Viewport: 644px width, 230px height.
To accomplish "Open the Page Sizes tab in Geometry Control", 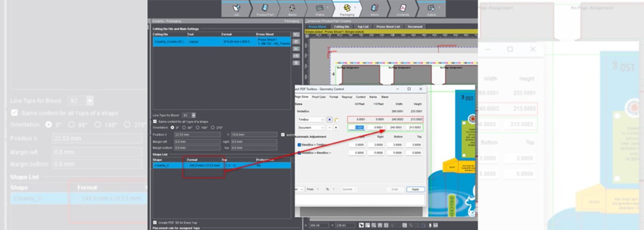I will coord(302,97).
